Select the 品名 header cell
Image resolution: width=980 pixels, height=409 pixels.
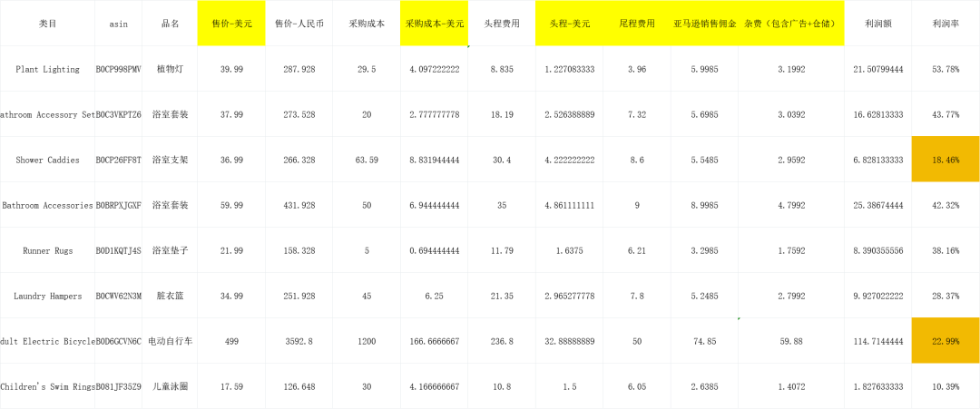(170, 23)
